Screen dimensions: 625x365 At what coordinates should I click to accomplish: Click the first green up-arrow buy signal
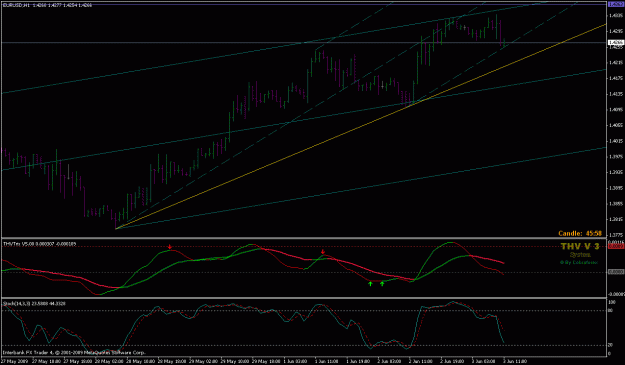coord(370,284)
